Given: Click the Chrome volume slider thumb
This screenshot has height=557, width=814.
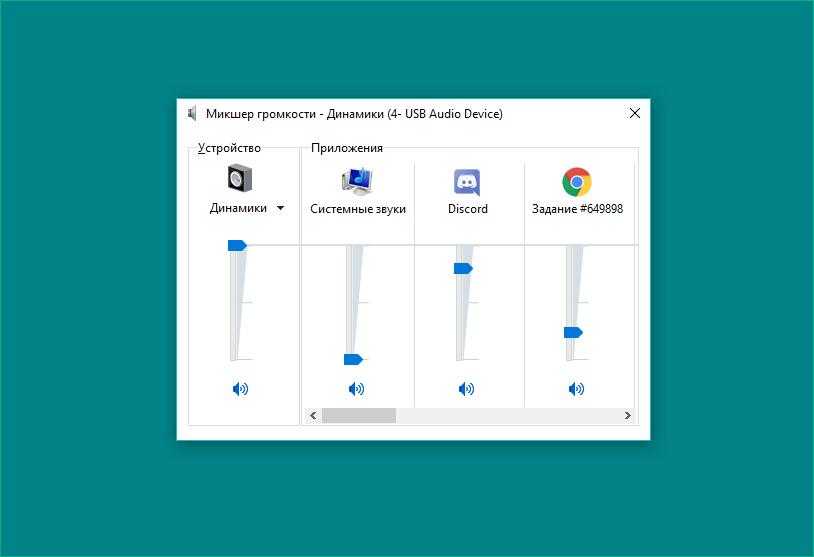Looking at the screenshot, I should point(573,332).
